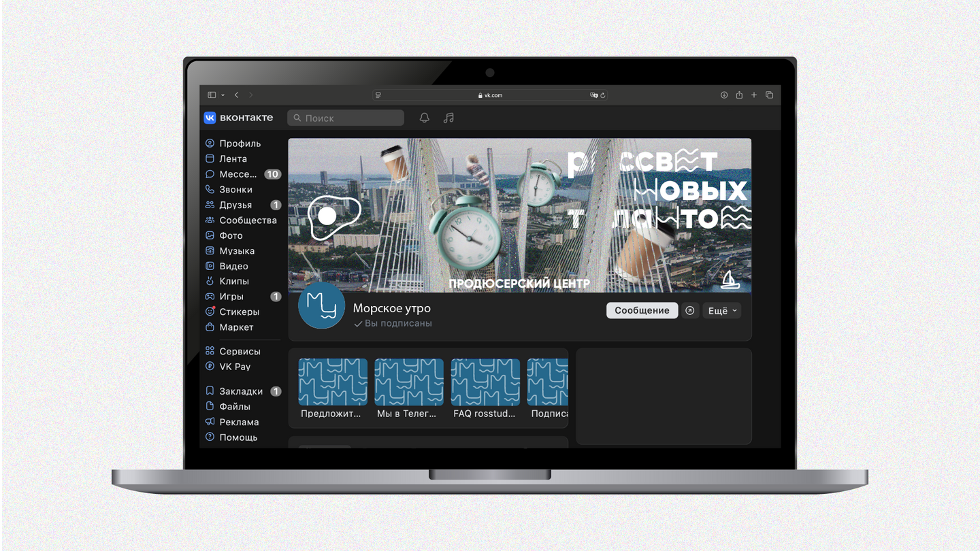The height and width of the screenshot is (551, 980).
Task: Open the FAQ rosstud... menu card
Action: pyautogui.click(x=485, y=388)
